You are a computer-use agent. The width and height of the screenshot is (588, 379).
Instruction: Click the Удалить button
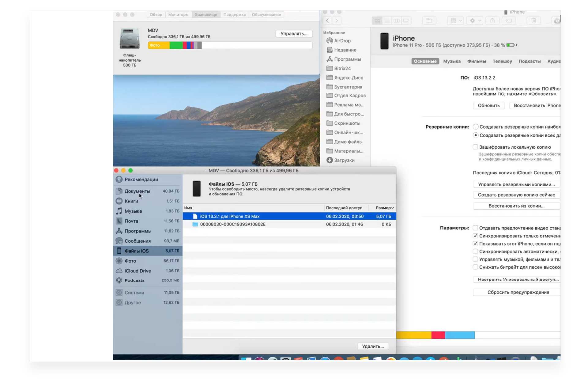[373, 346]
